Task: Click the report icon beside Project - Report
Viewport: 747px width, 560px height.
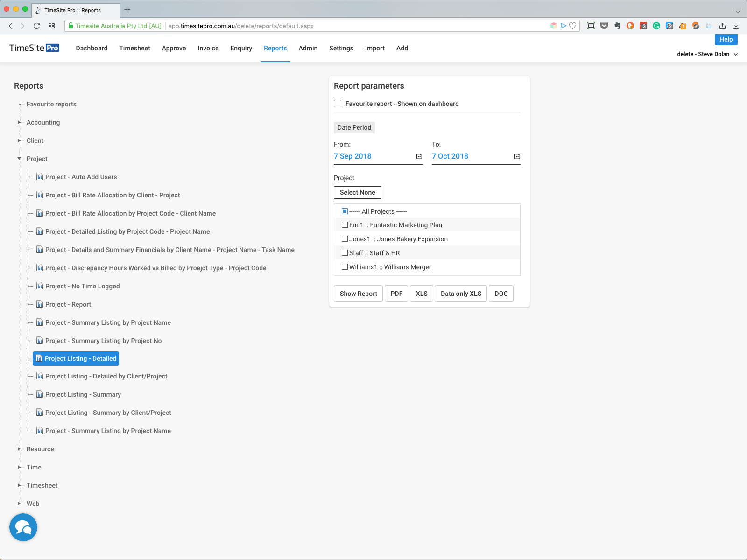Action: point(40,304)
